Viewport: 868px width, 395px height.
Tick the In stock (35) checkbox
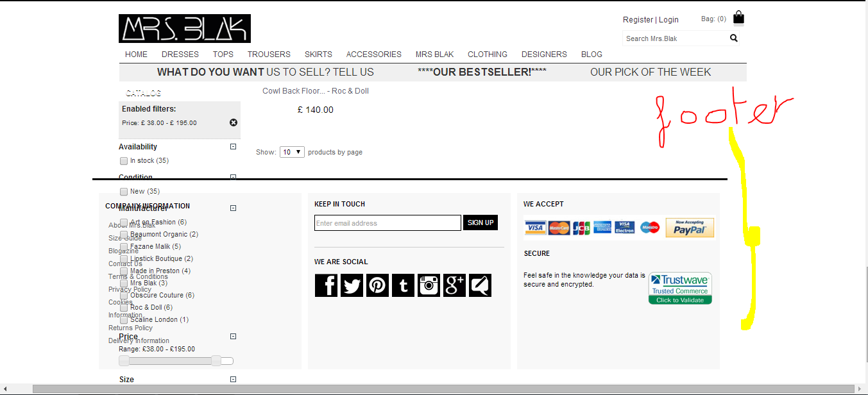click(124, 161)
